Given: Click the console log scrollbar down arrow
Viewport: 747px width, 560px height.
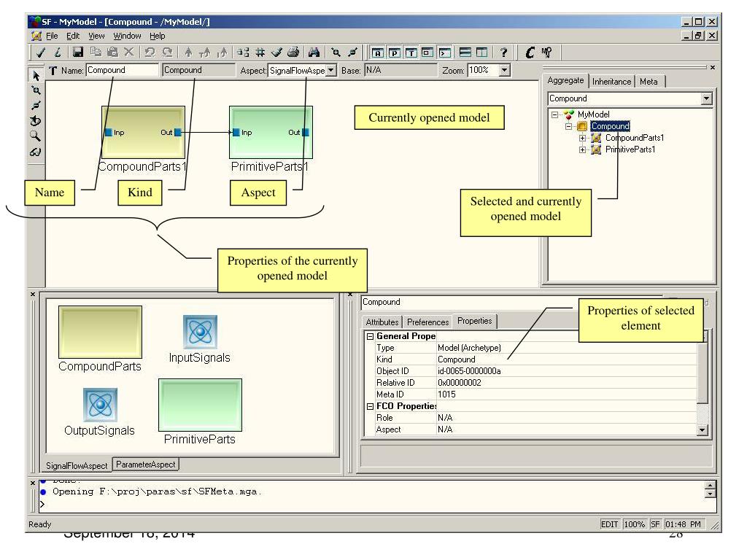Looking at the screenshot, I should click(710, 494).
